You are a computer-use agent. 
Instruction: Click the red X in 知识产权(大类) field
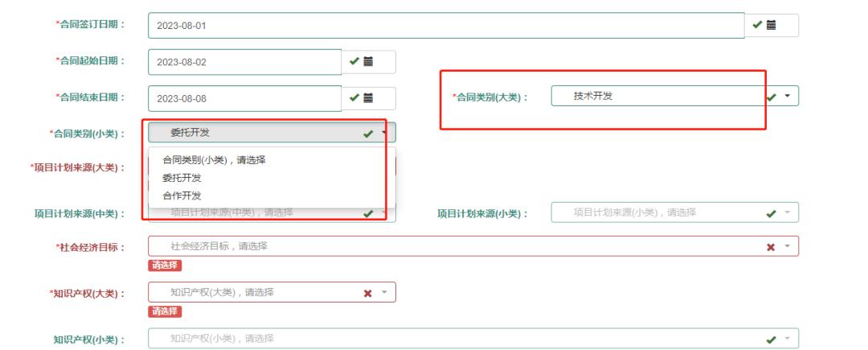point(367,293)
